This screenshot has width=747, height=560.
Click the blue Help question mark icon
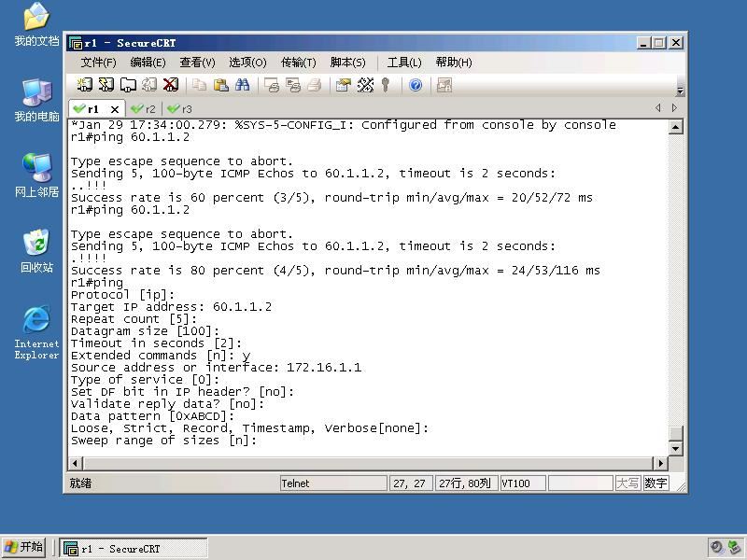pos(416,85)
